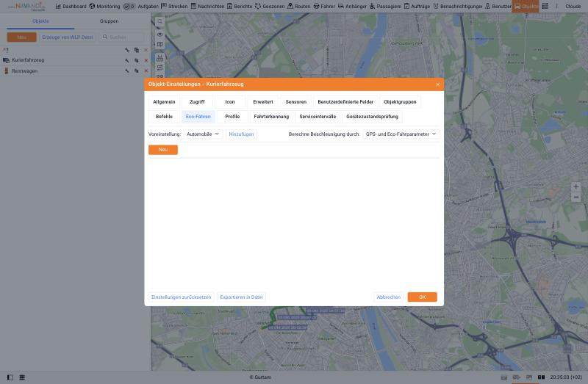Open the Benutzer section
The height and width of the screenshot is (384, 588).
point(498,7)
